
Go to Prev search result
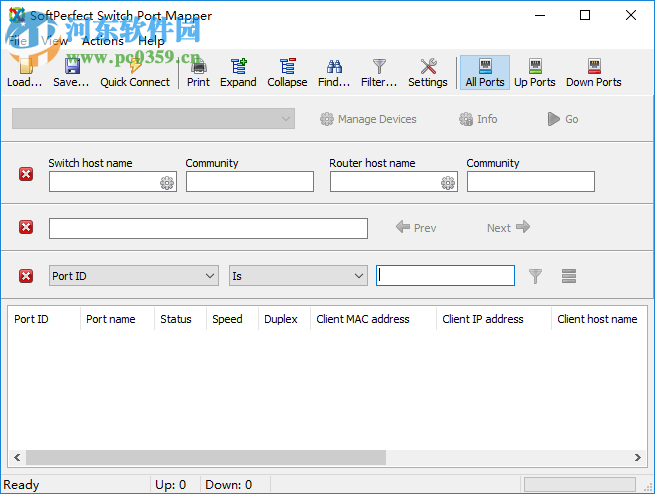(x=416, y=228)
